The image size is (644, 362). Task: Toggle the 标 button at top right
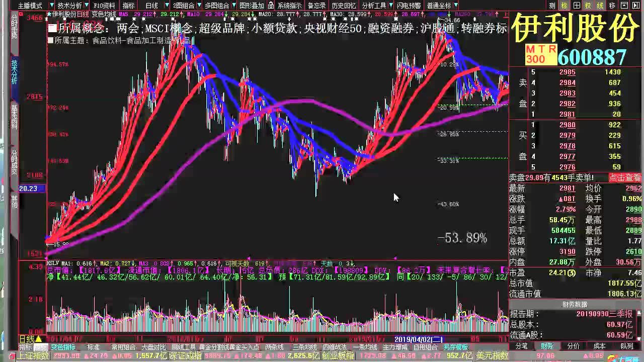click(x=565, y=6)
